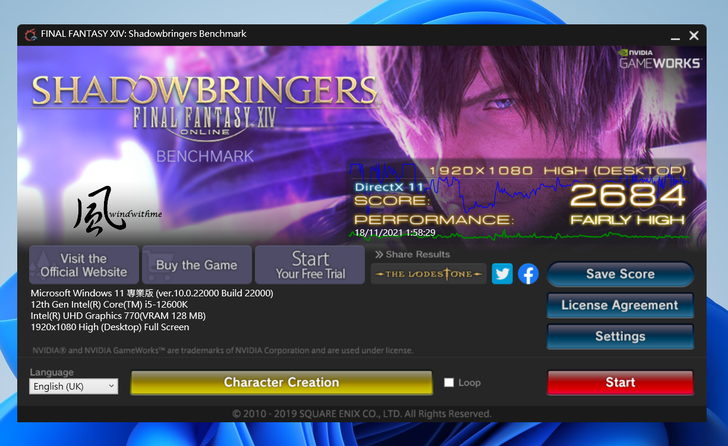Click the FAIRLY HIGH performance rating
Screen dimensions: 728x446
click(627, 220)
